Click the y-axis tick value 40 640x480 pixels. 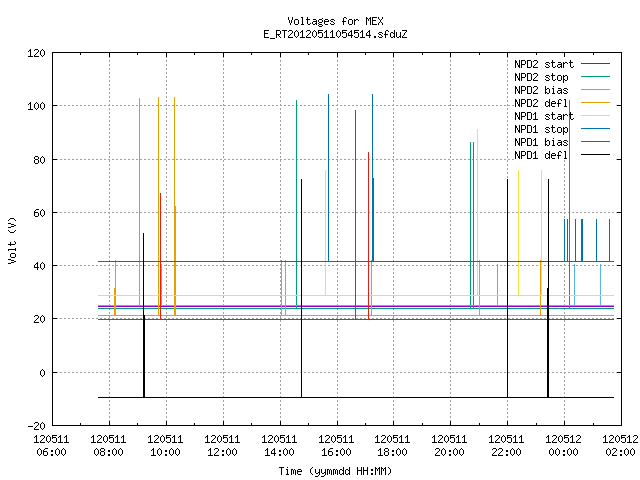point(39,266)
